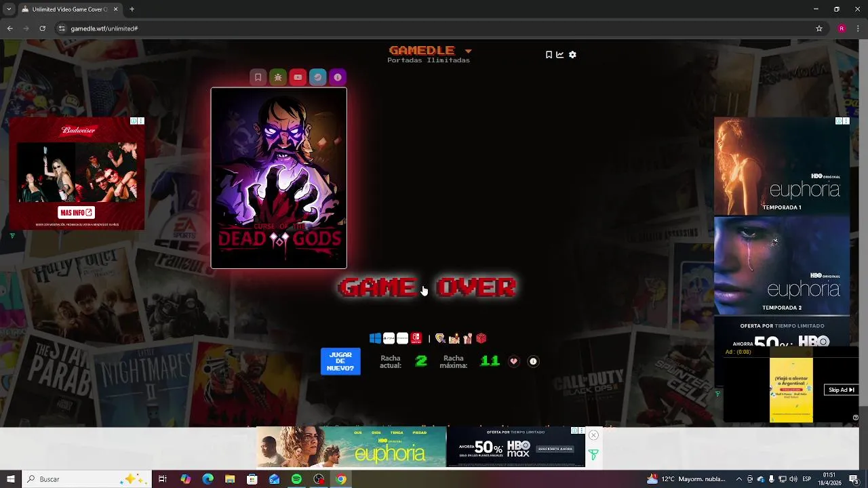Viewport: 868px width, 488px height.
Task: Skip the video ad
Action: coord(841,390)
